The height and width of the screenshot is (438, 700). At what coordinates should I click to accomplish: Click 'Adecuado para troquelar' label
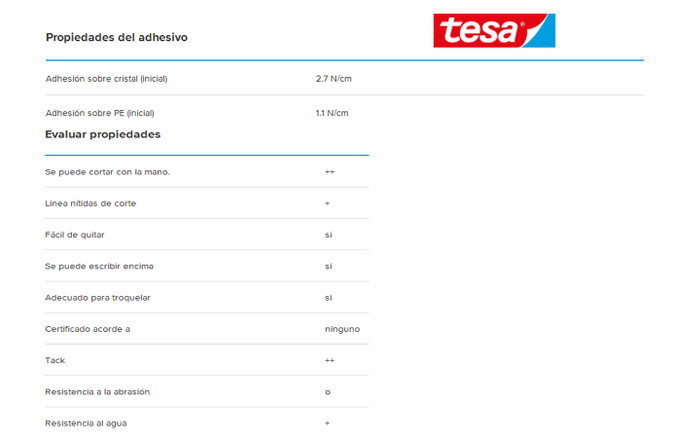pyautogui.click(x=98, y=297)
